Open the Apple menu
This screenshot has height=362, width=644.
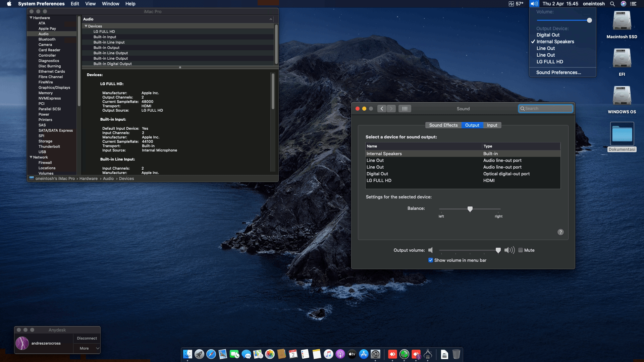pos(9,4)
